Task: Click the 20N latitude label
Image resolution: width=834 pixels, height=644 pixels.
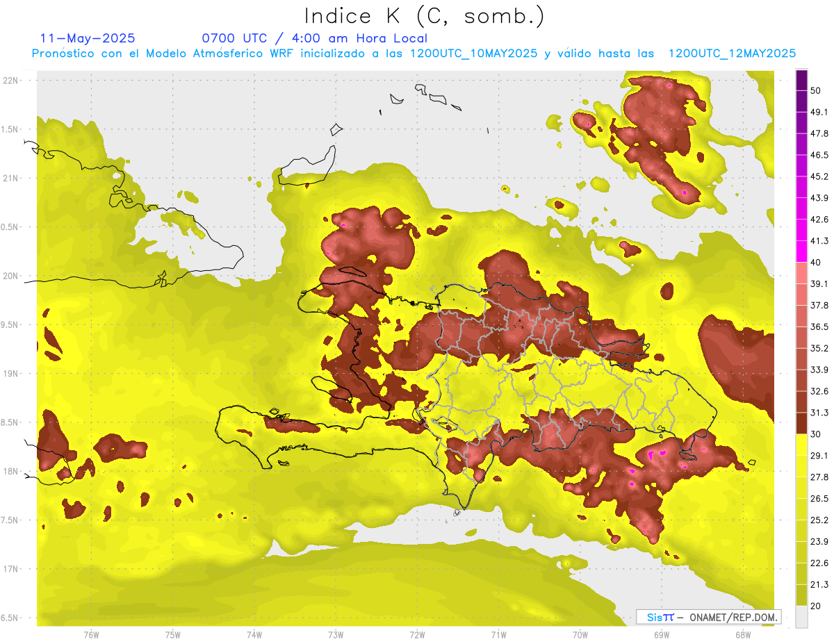Action: click(11, 276)
